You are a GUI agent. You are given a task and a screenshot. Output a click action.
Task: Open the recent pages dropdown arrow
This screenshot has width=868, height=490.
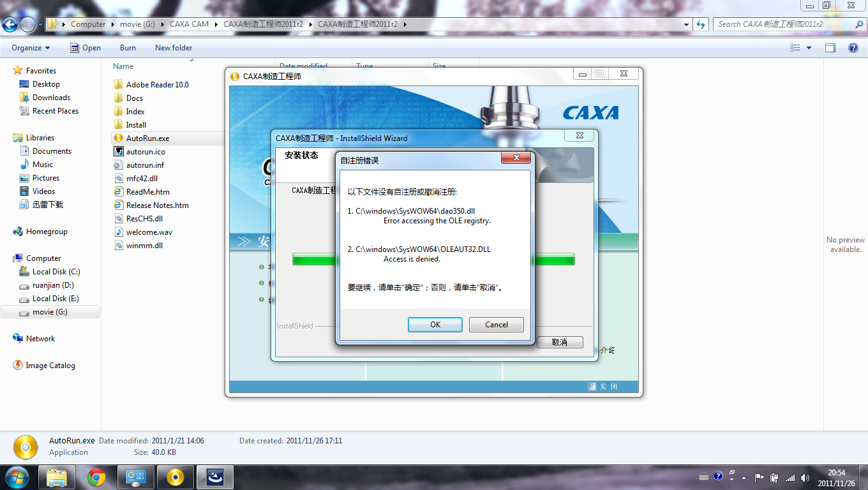tap(40, 25)
